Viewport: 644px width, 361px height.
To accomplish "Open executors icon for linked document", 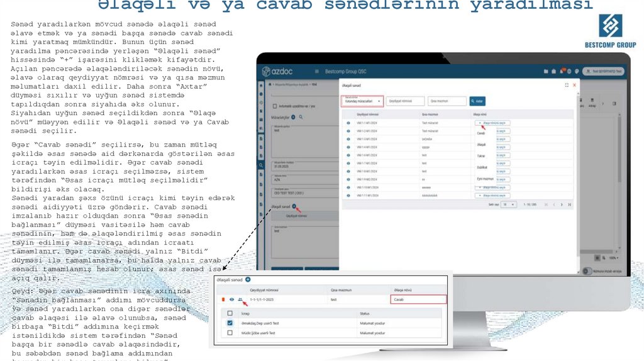I will pyautogui.click(x=240, y=299).
